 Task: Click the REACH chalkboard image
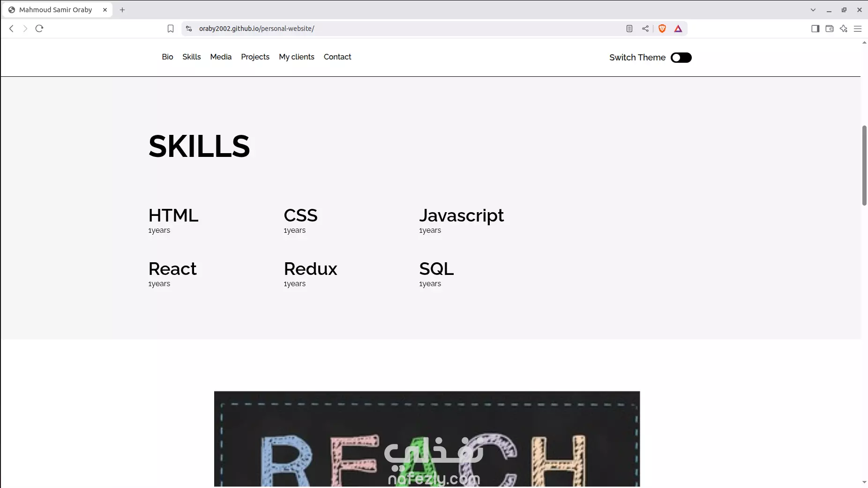[427, 439]
